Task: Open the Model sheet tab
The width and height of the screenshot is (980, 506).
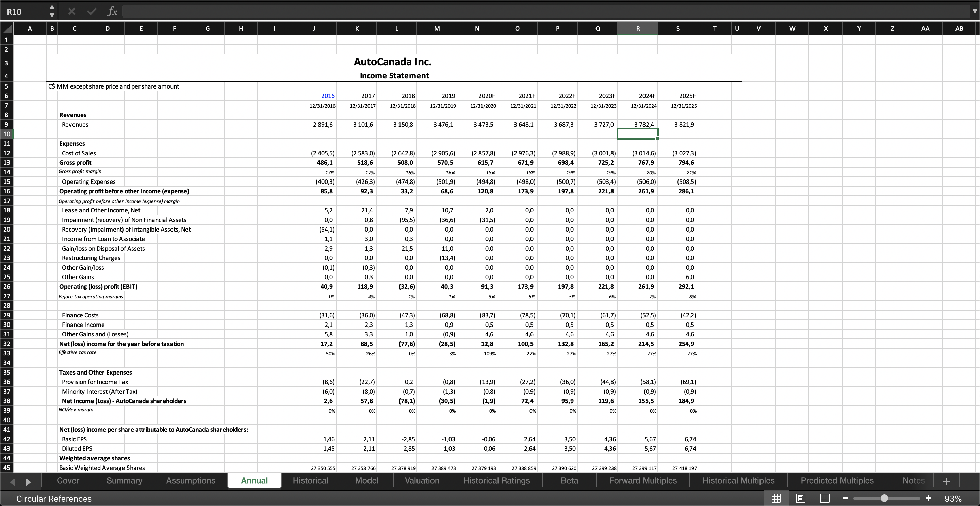Action: [x=367, y=480]
